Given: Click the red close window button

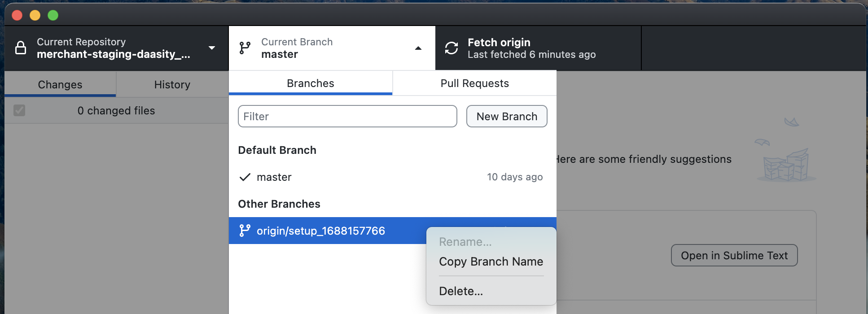Looking at the screenshot, I should coord(17,15).
